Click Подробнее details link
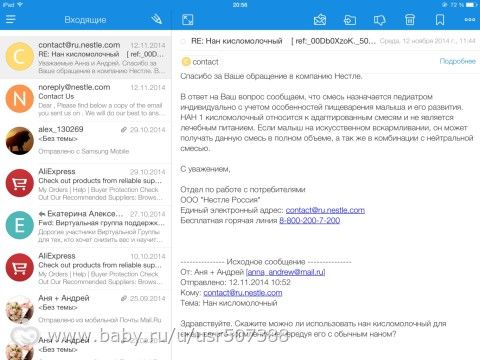Image resolution: width=480 pixels, height=360 pixels. [x=458, y=61]
